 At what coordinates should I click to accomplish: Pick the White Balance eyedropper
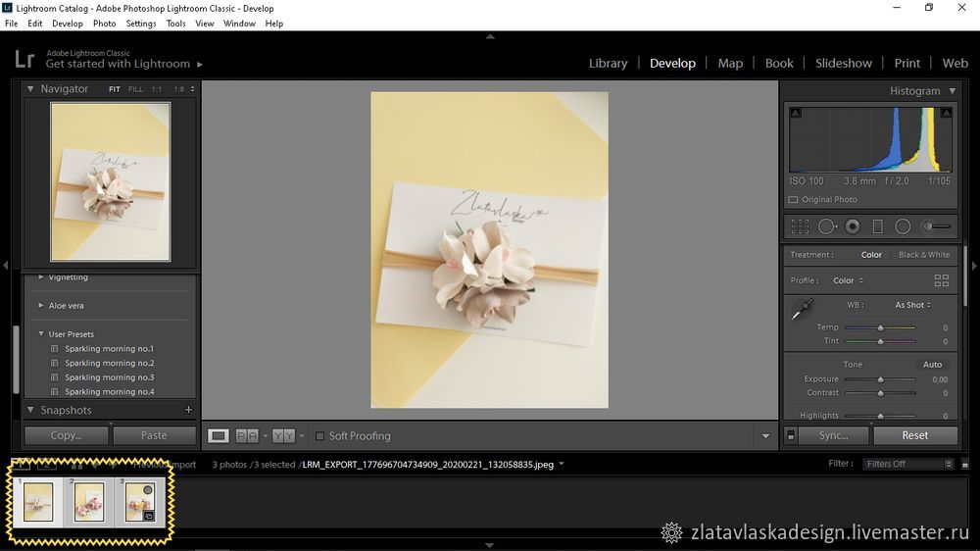coord(802,311)
